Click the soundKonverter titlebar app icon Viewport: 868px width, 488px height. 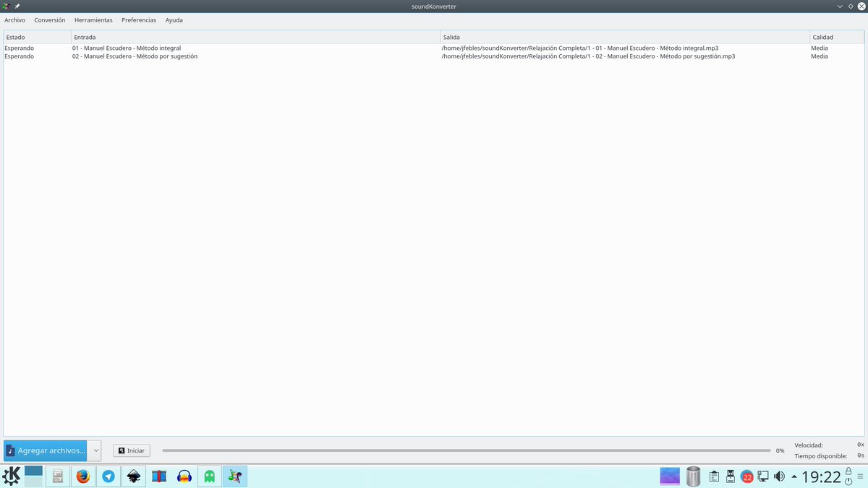6,6
